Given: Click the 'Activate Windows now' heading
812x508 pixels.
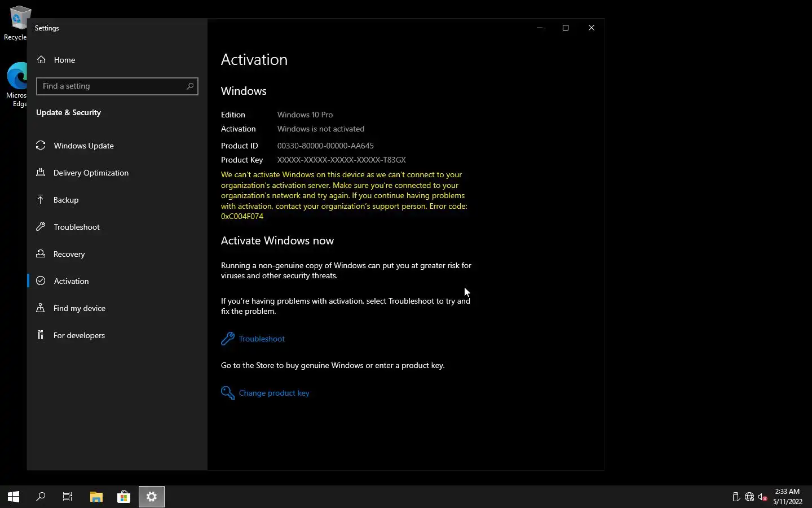Looking at the screenshot, I should [277, 240].
